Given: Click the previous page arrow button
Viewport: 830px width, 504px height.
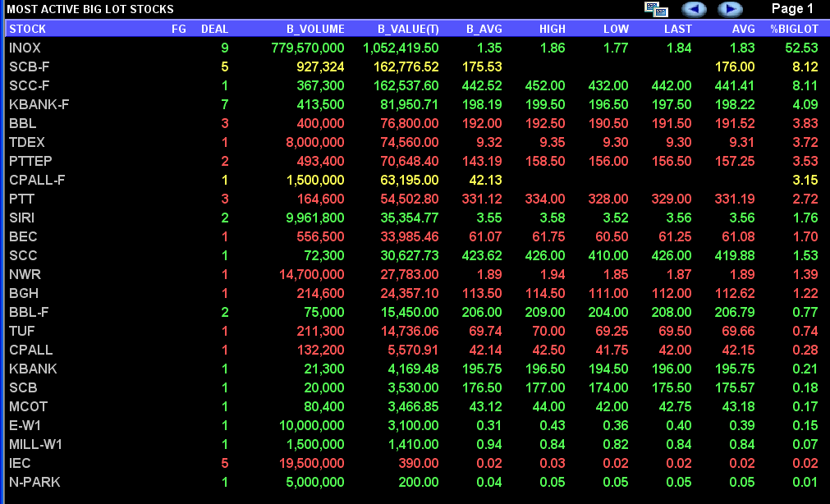Looking at the screenshot, I should pyautogui.click(x=694, y=9).
